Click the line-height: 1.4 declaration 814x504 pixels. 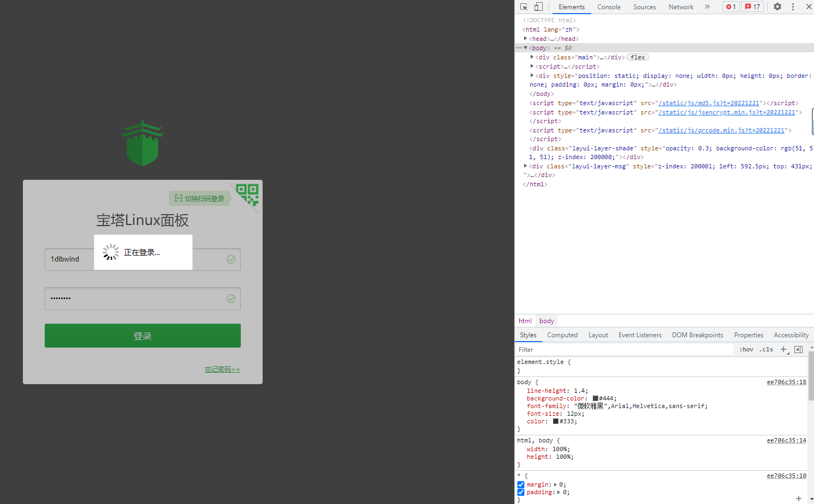point(557,391)
